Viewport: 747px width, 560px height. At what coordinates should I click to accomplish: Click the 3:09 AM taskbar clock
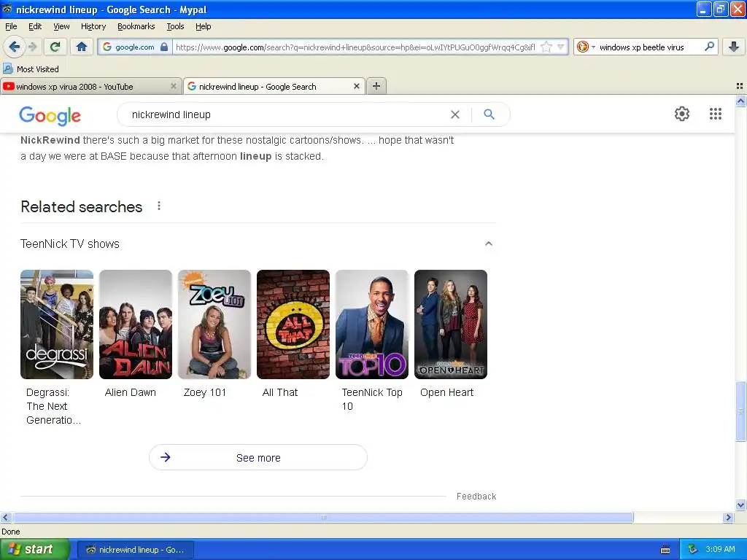coord(720,549)
